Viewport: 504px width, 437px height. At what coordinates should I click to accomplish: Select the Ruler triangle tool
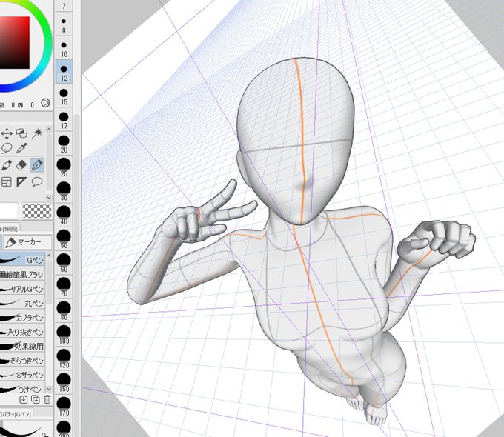pyautogui.click(x=21, y=182)
